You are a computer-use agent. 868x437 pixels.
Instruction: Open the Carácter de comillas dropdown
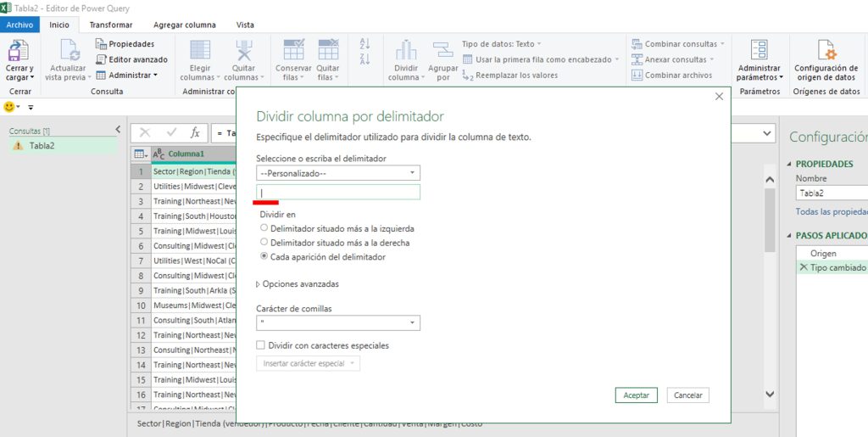coord(337,322)
